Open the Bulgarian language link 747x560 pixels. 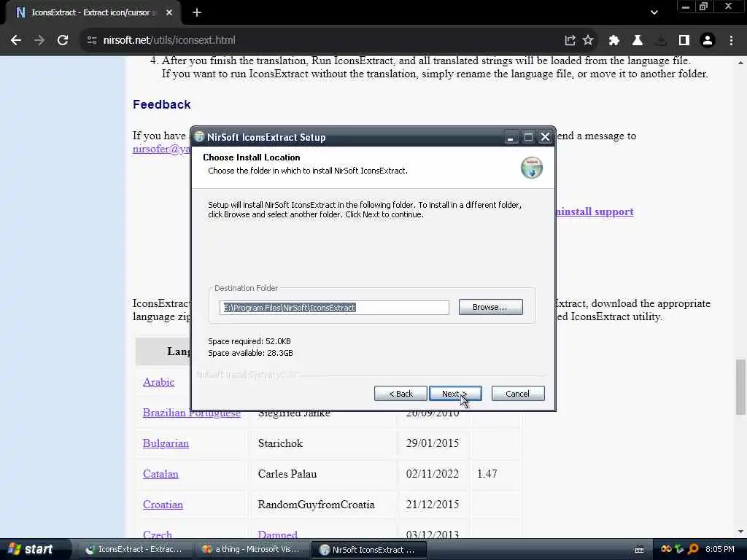coord(166,443)
